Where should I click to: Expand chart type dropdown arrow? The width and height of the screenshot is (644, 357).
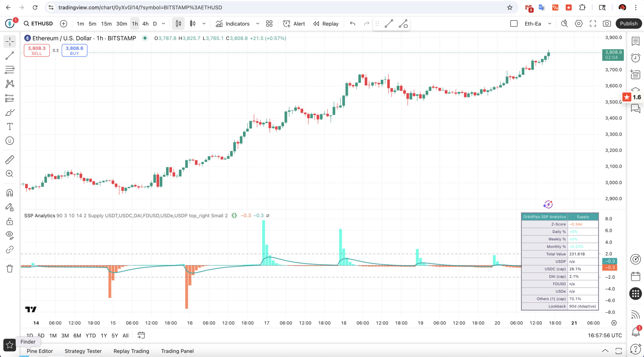tap(204, 24)
